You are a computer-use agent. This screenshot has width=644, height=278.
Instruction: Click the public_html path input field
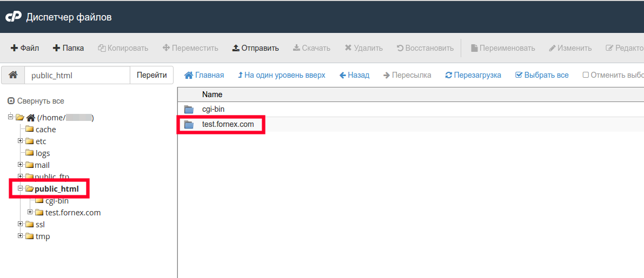pyautogui.click(x=77, y=76)
